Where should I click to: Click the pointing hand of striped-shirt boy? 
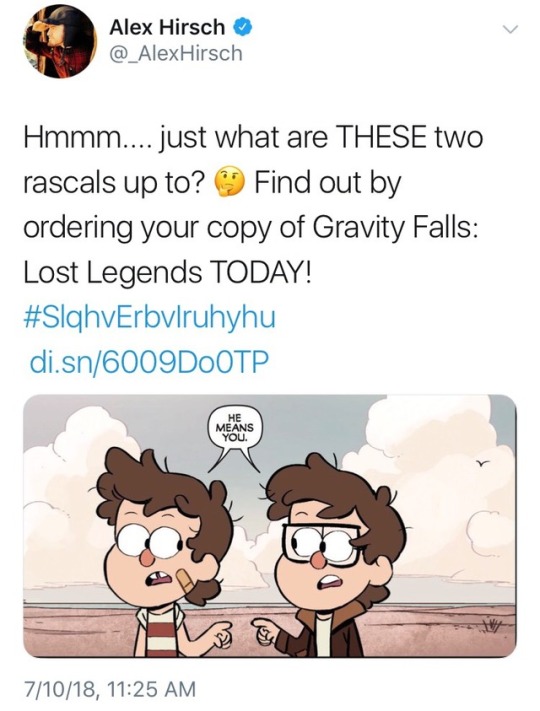pyautogui.click(x=221, y=633)
